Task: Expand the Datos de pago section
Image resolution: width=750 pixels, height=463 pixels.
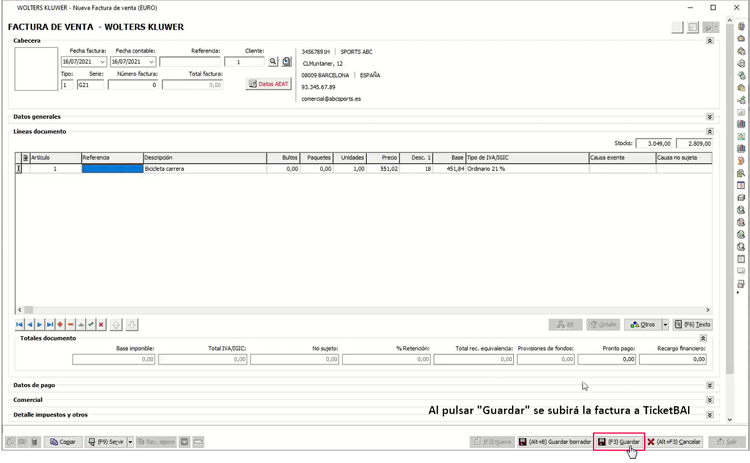Action: coord(710,385)
